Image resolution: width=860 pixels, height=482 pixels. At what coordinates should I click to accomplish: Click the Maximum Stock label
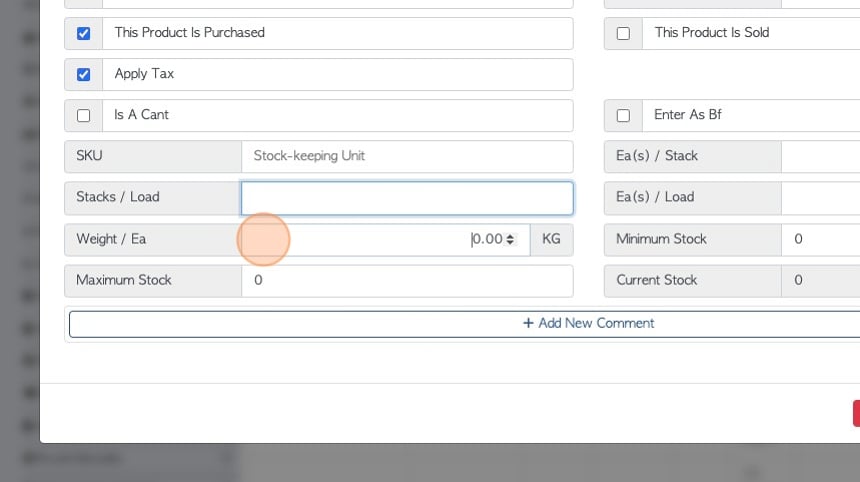(x=153, y=281)
